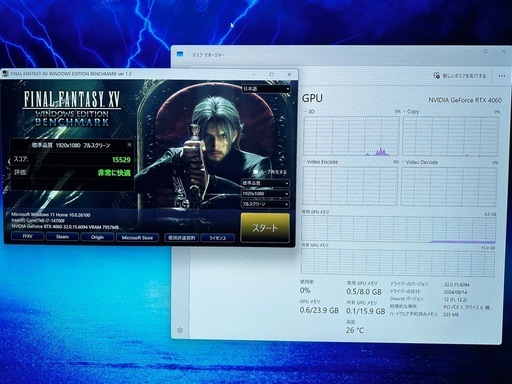The image size is (512, 384).
Task: Click the DirectX version 12 (FL 12.2) value
Action: 455,300
